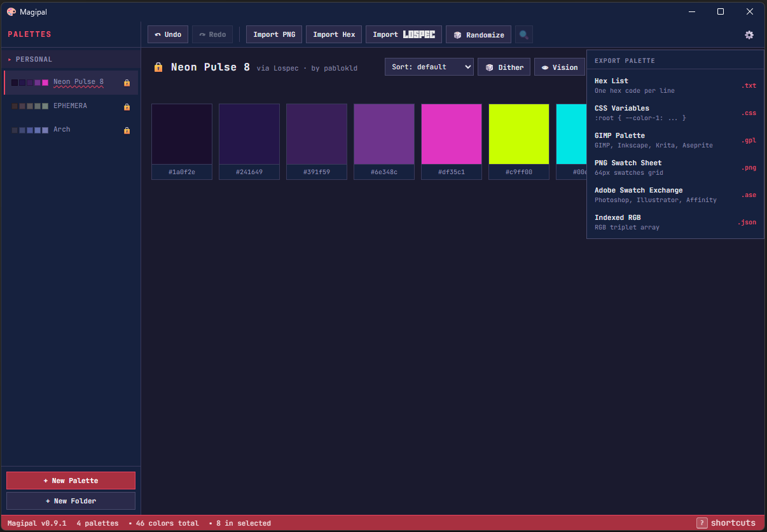
Task: Collapse the PERSONAL folder
Action: 70,59
